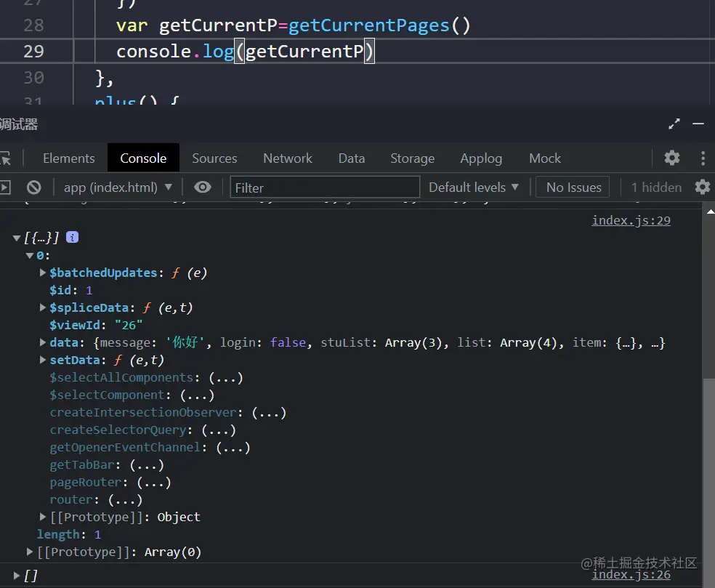Click the inspect element selector icon

pos(6,158)
